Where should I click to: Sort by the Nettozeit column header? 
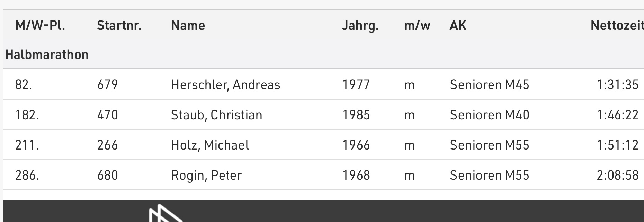pos(617,26)
